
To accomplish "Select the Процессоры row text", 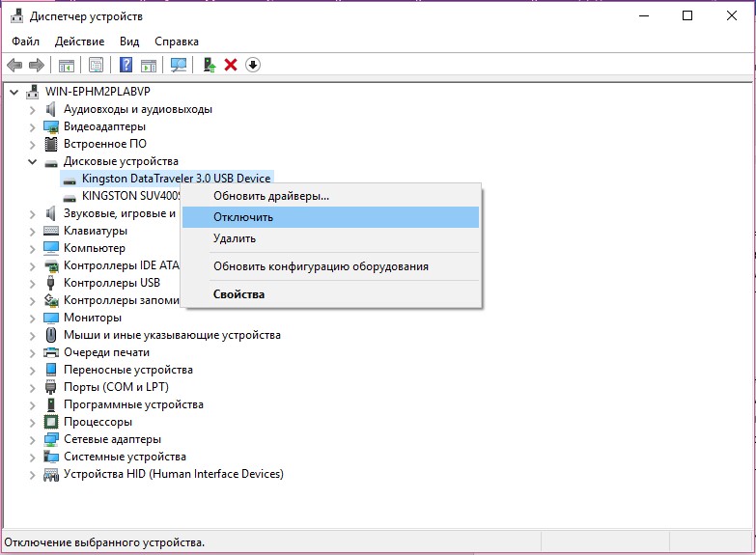I will [x=98, y=422].
